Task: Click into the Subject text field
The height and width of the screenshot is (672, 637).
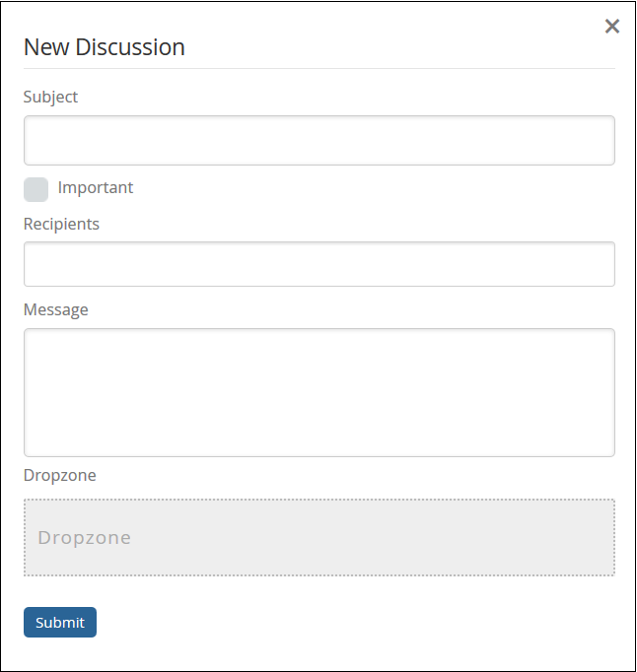Action: [318, 141]
